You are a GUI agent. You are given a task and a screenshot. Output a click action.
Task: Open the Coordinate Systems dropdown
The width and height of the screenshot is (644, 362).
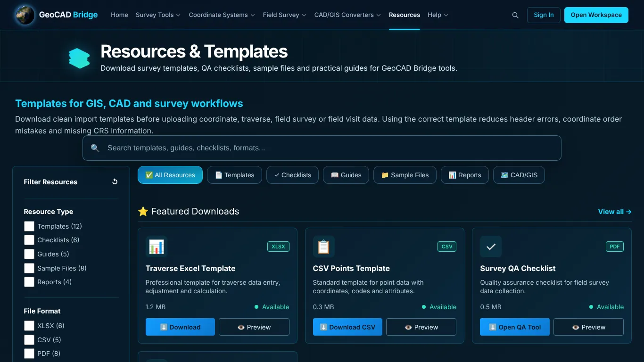tap(222, 15)
